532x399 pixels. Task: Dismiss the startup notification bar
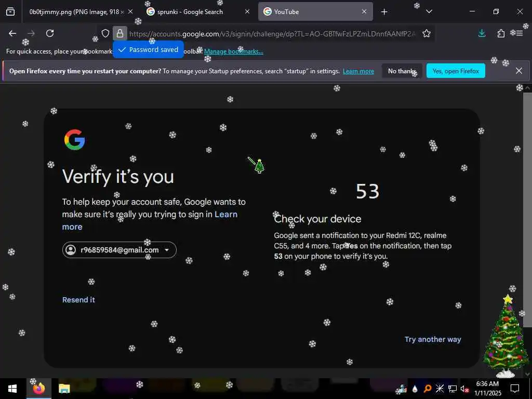coord(519,71)
